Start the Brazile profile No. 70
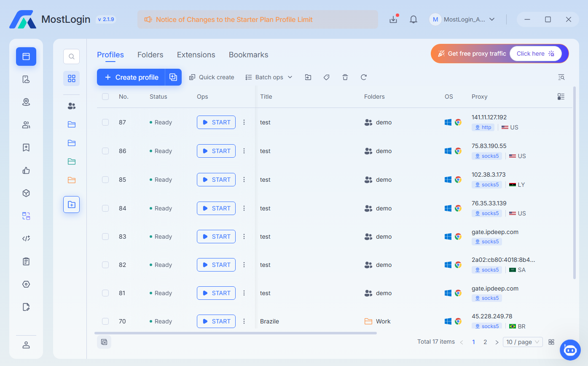 [x=216, y=321]
